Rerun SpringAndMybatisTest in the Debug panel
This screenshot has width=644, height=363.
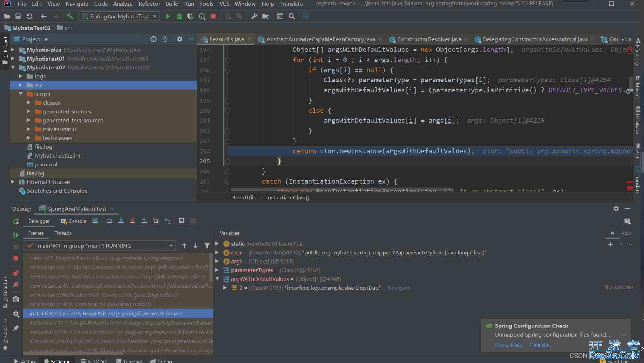16,221
